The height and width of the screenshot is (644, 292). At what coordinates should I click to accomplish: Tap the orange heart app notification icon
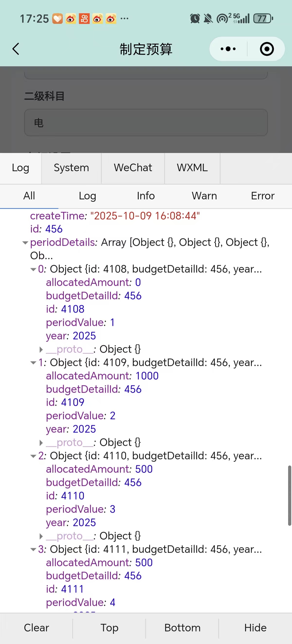coord(57,19)
